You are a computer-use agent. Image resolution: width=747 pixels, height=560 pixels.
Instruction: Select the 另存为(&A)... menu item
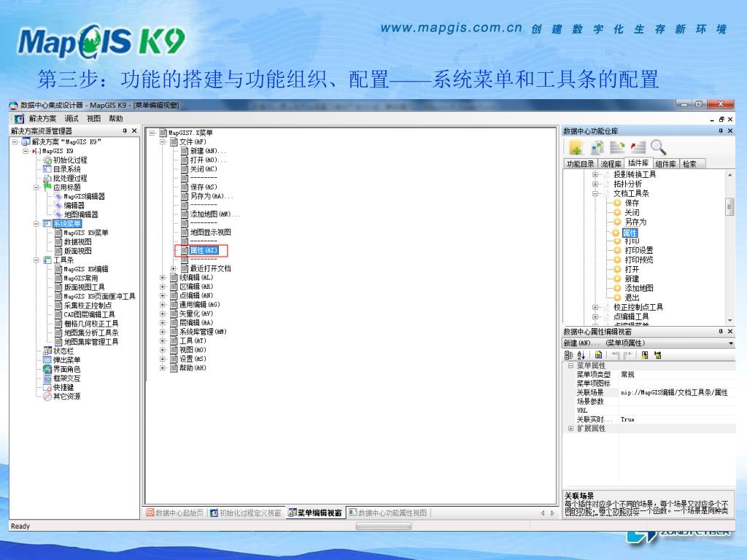pyautogui.click(x=212, y=196)
